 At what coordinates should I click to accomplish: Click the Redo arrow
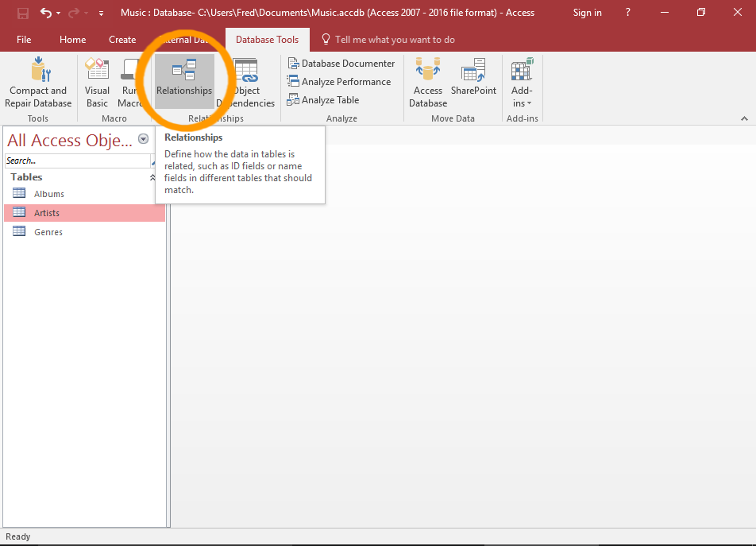tap(73, 13)
